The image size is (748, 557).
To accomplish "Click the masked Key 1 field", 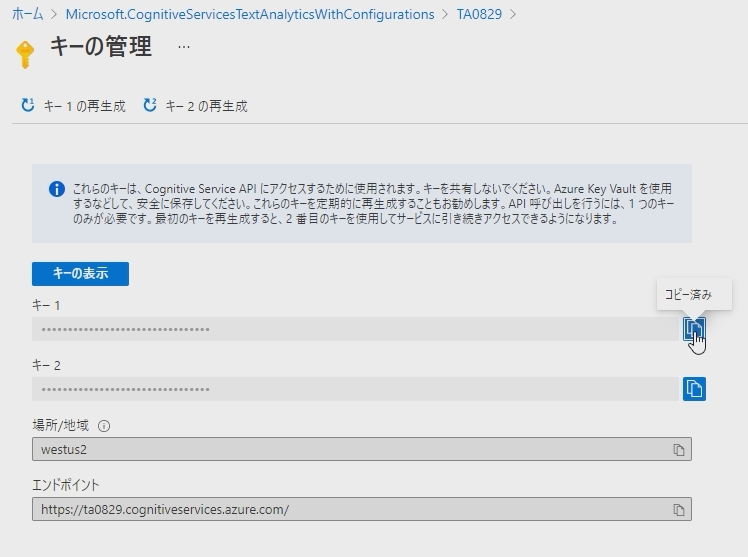I will (x=355, y=329).
